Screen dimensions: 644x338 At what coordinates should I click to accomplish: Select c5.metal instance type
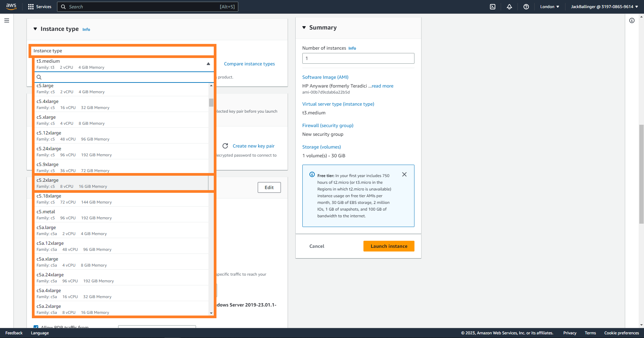(x=121, y=215)
